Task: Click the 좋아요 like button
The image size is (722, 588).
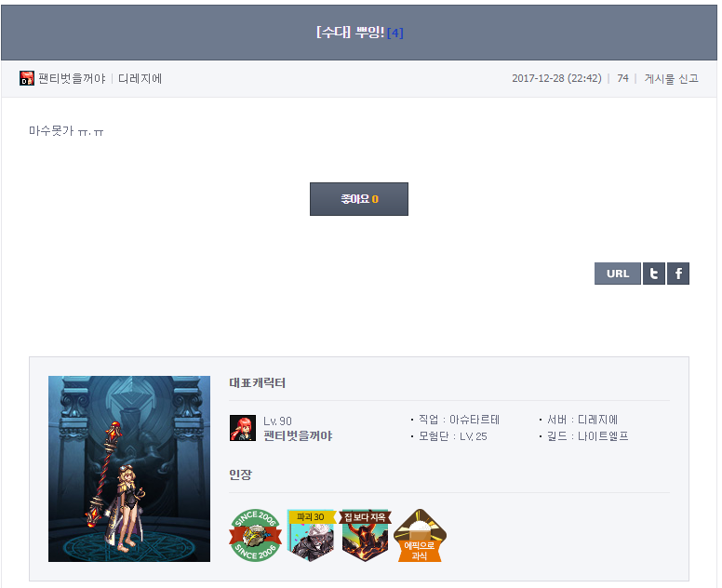Action: pos(359,199)
